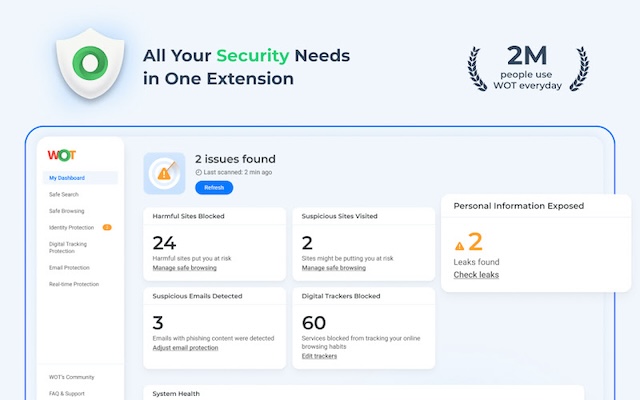Open WOT's Community link
Viewport: 640px width, 400px height.
[71, 377]
